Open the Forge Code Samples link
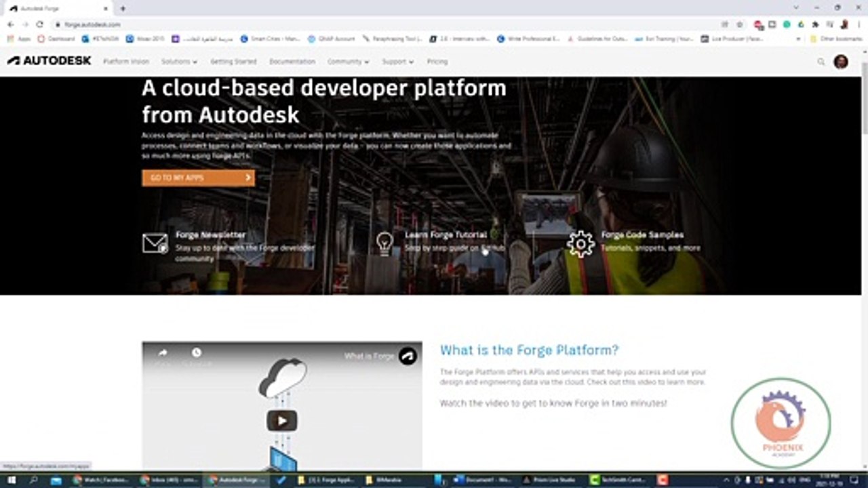 [x=642, y=235]
